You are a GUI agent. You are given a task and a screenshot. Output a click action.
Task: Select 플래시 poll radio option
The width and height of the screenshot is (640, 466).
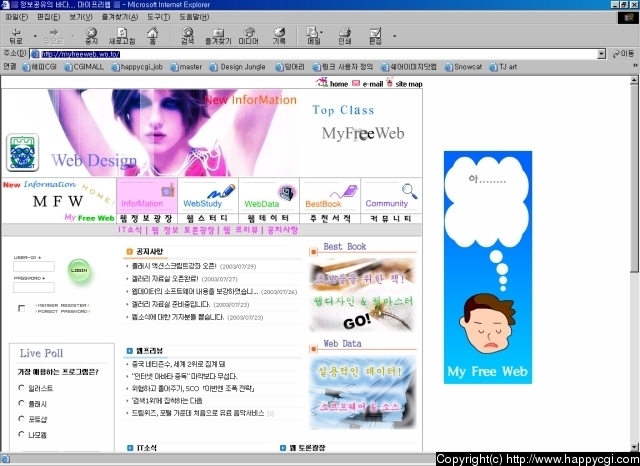click(x=21, y=403)
